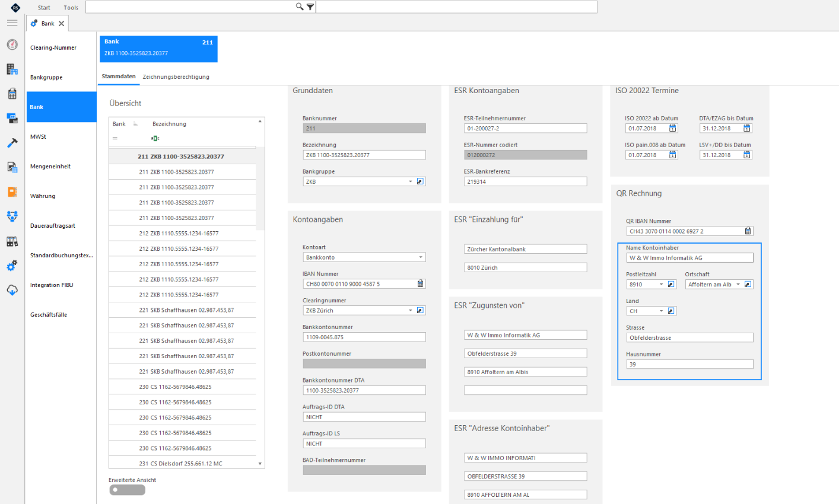Image resolution: width=839 pixels, height=504 pixels.
Task: Open the calculator module in sidebar
Action: (x=12, y=94)
